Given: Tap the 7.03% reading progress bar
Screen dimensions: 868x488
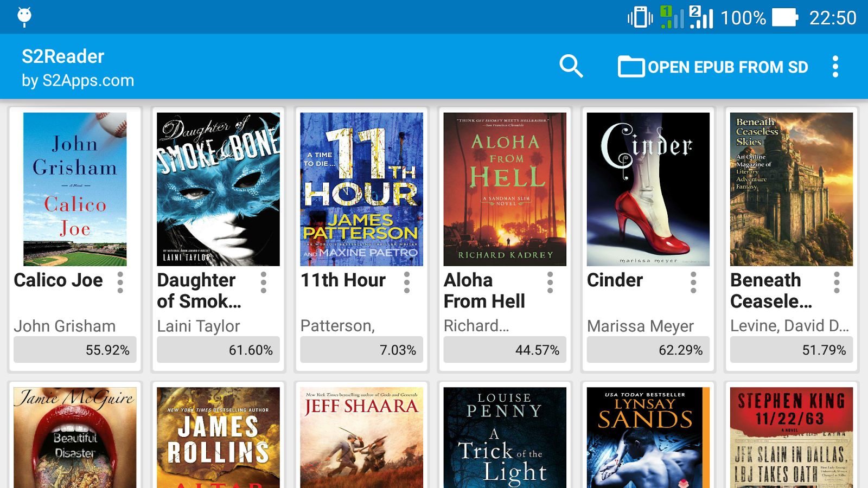Looking at the screenshot, I should coord(361,350).
